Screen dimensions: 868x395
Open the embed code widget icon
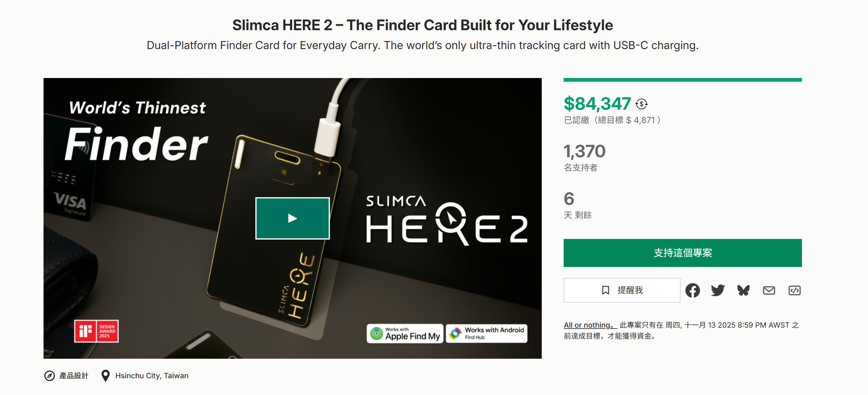point(794,290)
